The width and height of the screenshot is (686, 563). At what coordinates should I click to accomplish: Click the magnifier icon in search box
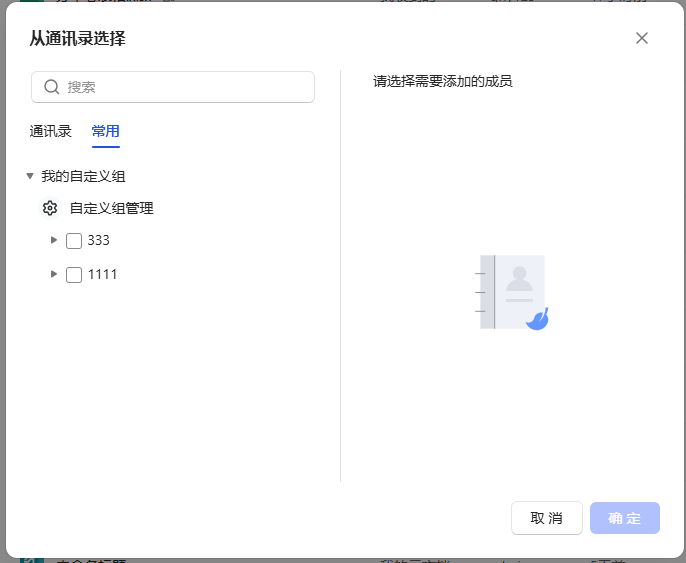pos(52,87)
